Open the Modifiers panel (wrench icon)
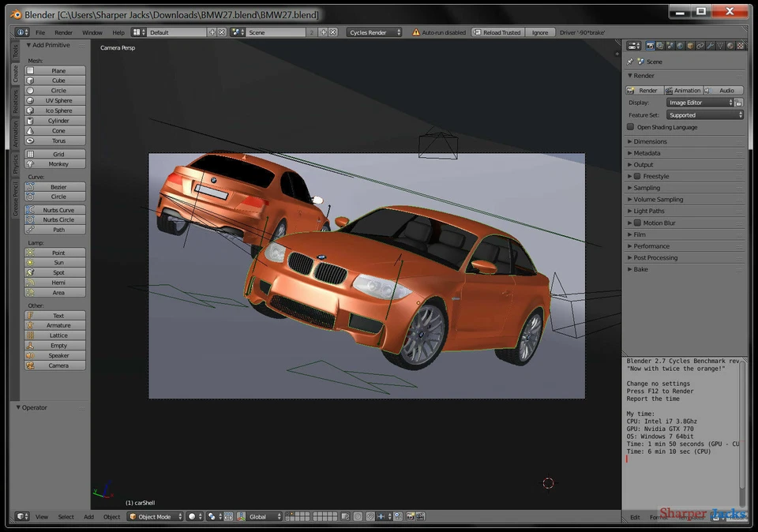Image resolution: width=758 pixels, height=532 pixels. pyautogui.click(x=709, y=46)
